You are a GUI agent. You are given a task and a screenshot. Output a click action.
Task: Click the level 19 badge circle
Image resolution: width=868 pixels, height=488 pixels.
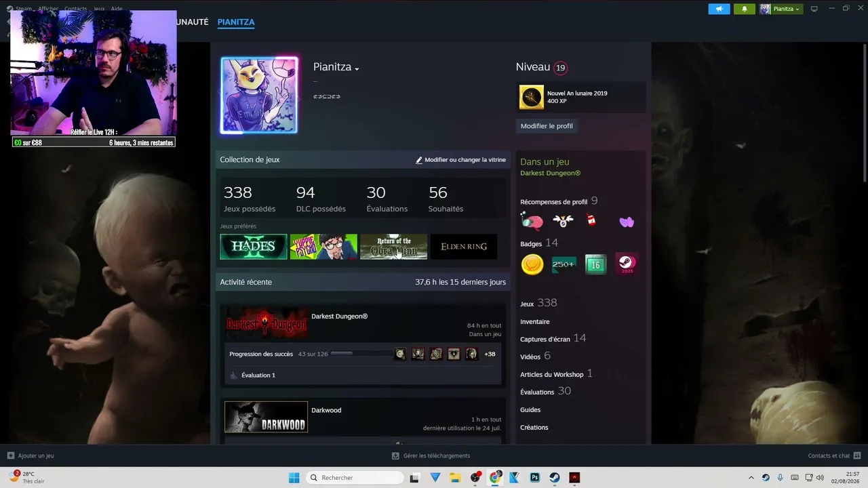[x=560, y=68]
